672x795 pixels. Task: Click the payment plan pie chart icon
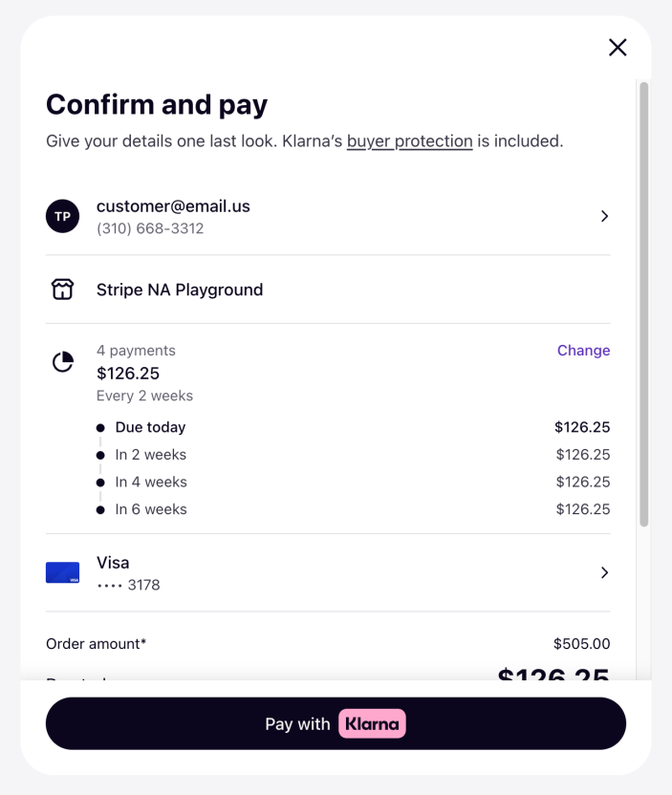tap(63, 362)
